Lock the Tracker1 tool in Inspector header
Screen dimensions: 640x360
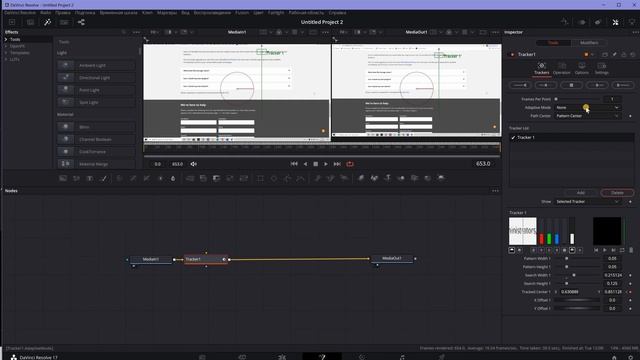tap(624, 54)
